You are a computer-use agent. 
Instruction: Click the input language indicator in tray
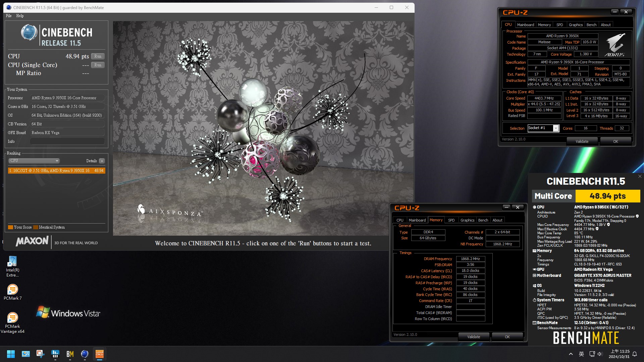(582, 354)
